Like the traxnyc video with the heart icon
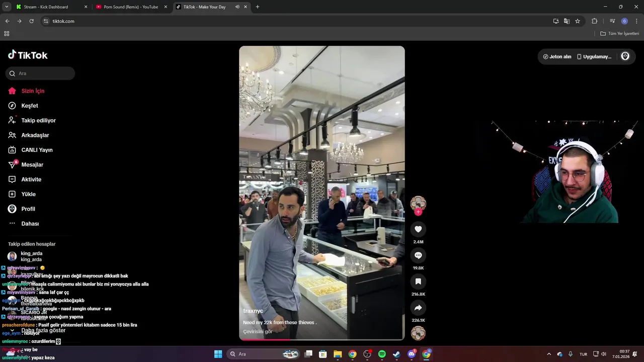The image size is (644, 362). [418, 229]
